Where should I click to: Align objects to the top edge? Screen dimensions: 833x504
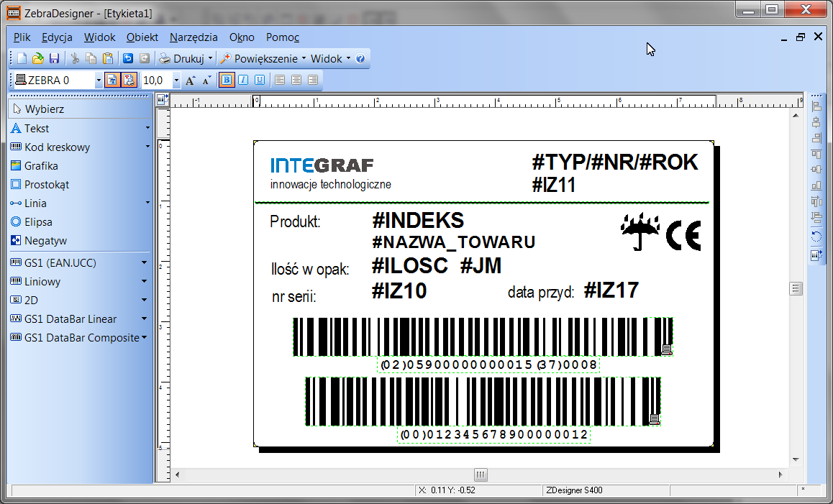pos(816,154)
